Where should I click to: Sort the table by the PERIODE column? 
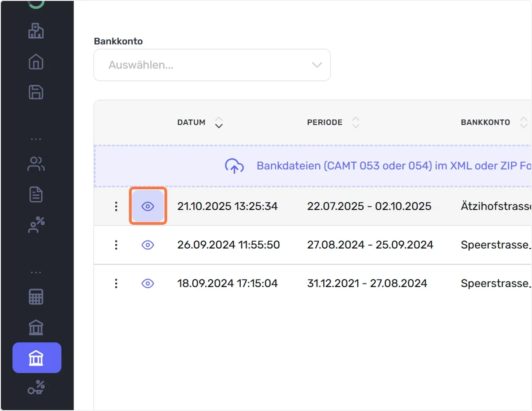click(x=333, y=122)
